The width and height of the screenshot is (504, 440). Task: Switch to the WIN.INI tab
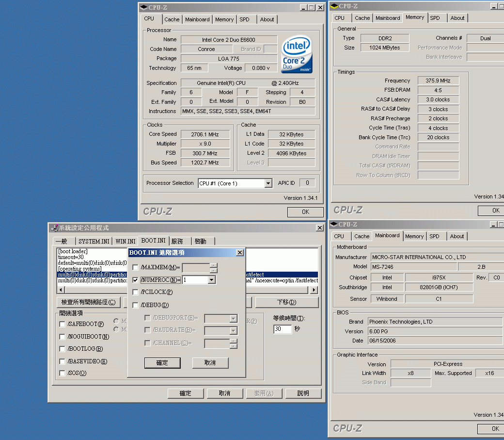tap(126, 242)
